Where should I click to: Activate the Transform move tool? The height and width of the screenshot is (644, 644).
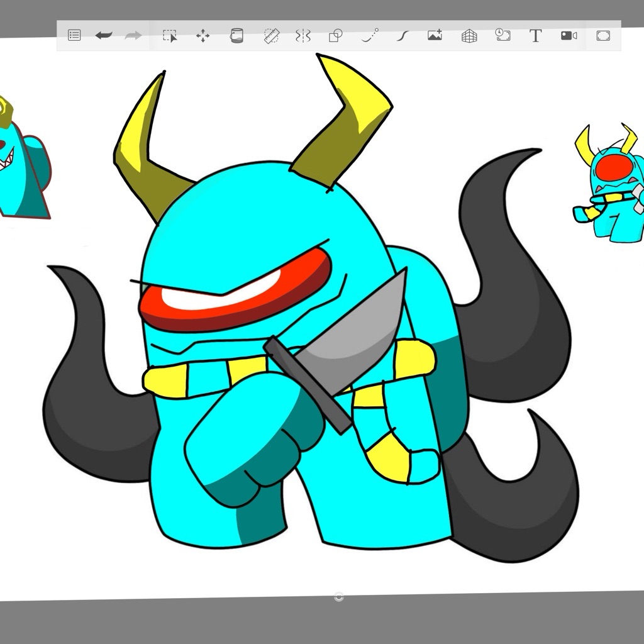pos(203,36)
